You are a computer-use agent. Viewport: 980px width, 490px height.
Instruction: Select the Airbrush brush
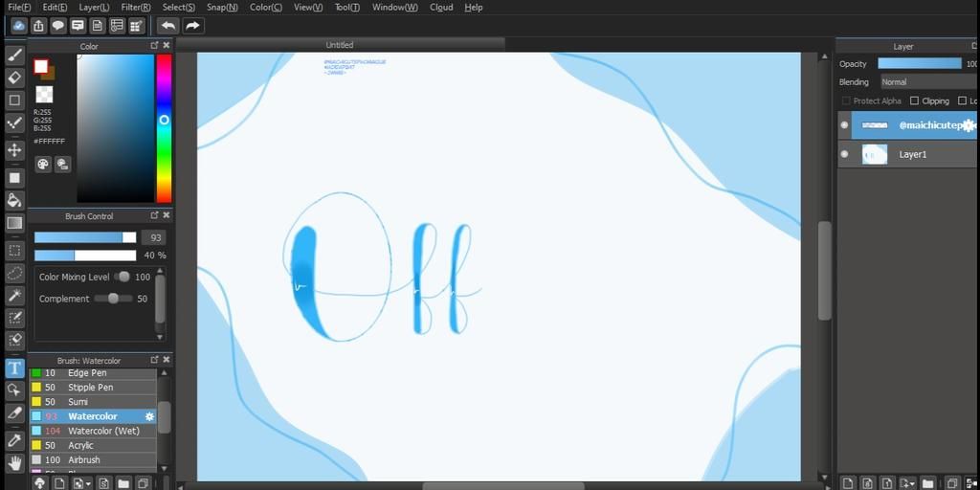click(93, 459)
